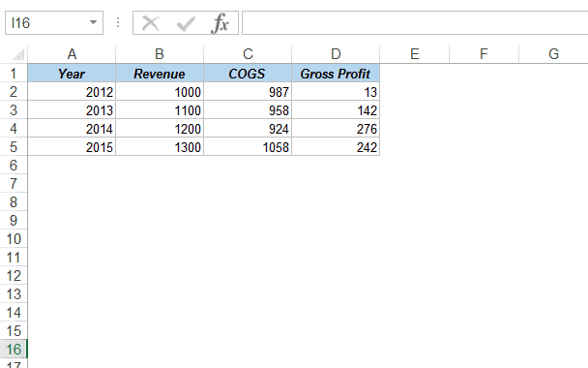Screen dimensions: 588x368
Task: Click the Year header cell
Action: (x=72, y=74)
